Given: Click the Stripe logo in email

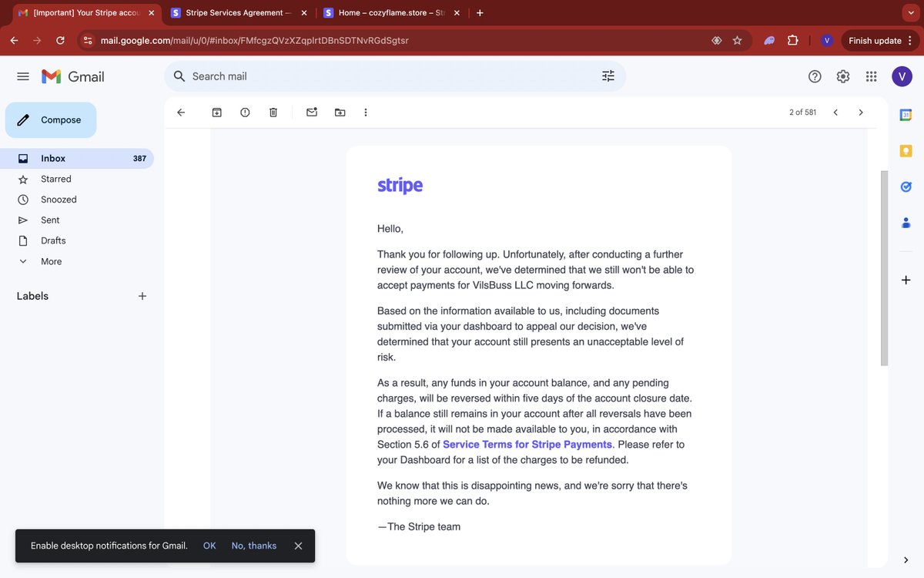Looking at the screenshot, I should click(400, 186).
